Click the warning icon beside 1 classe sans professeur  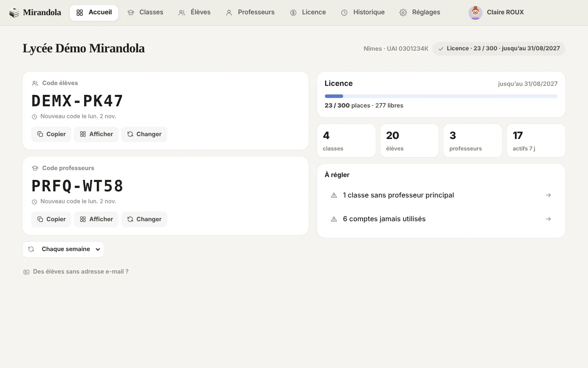coord(334,195)
